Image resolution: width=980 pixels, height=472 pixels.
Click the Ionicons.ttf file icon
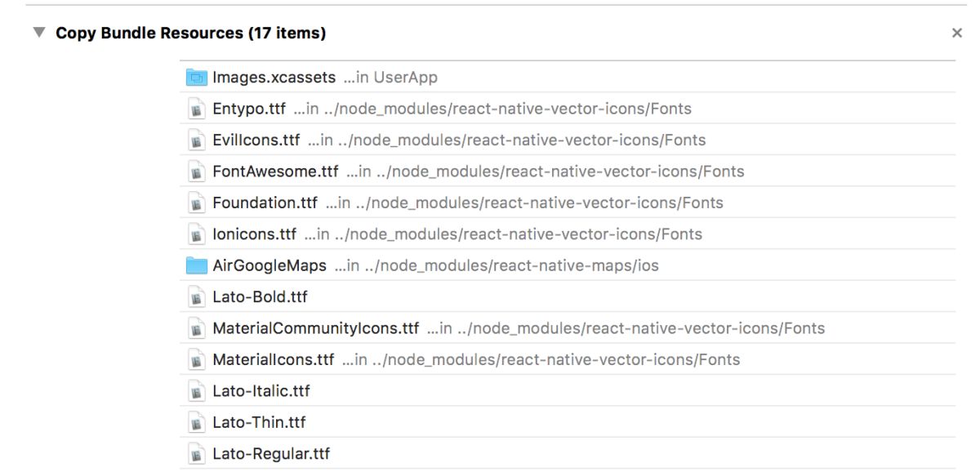pos(196,235)
